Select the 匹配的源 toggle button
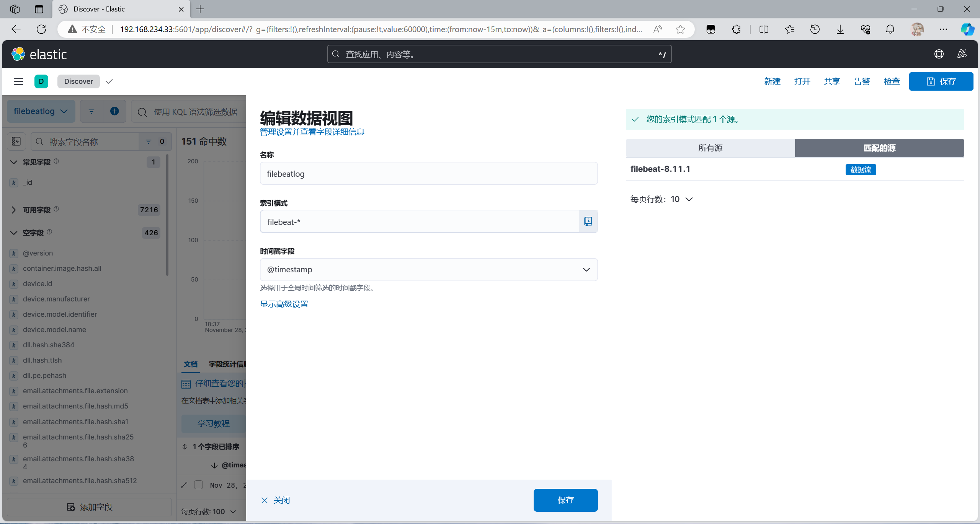This screenshot has height=524, width=980. (879, 148)
